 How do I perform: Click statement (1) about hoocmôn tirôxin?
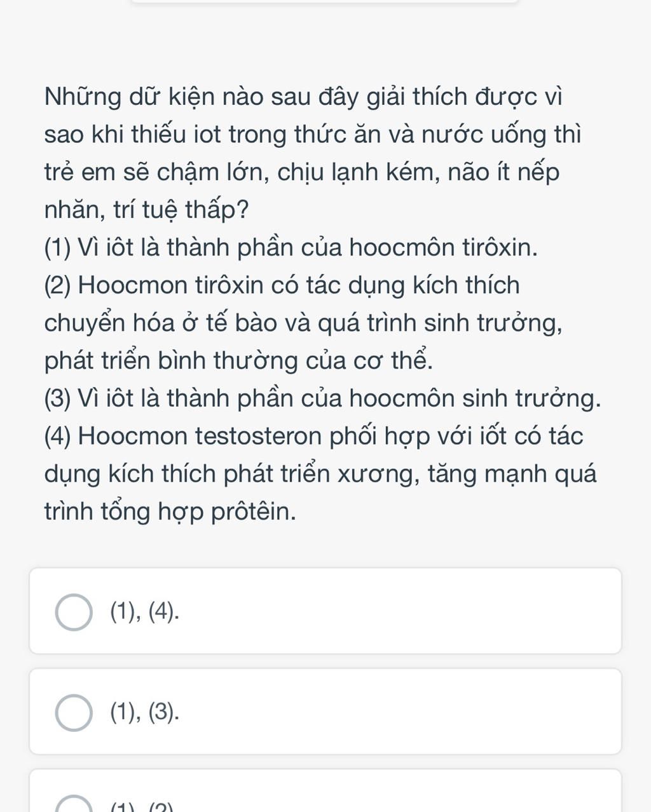point(291,248)
